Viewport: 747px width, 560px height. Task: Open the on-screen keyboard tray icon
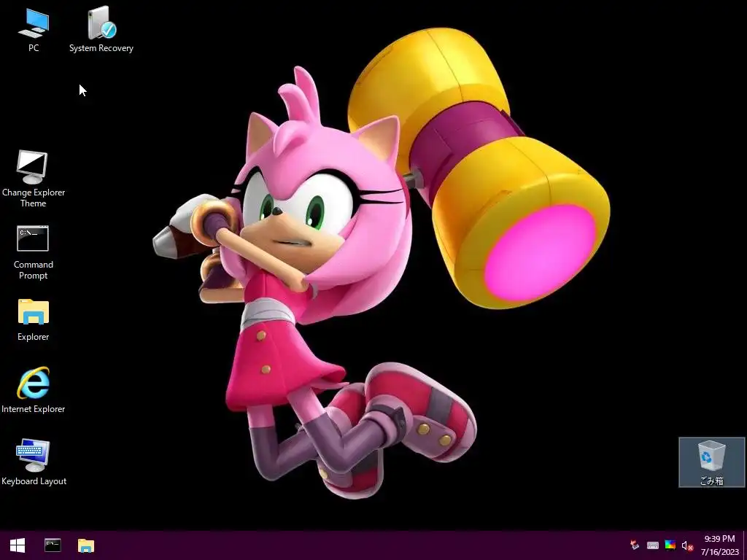pyautogui.click(x=653, y=545)
